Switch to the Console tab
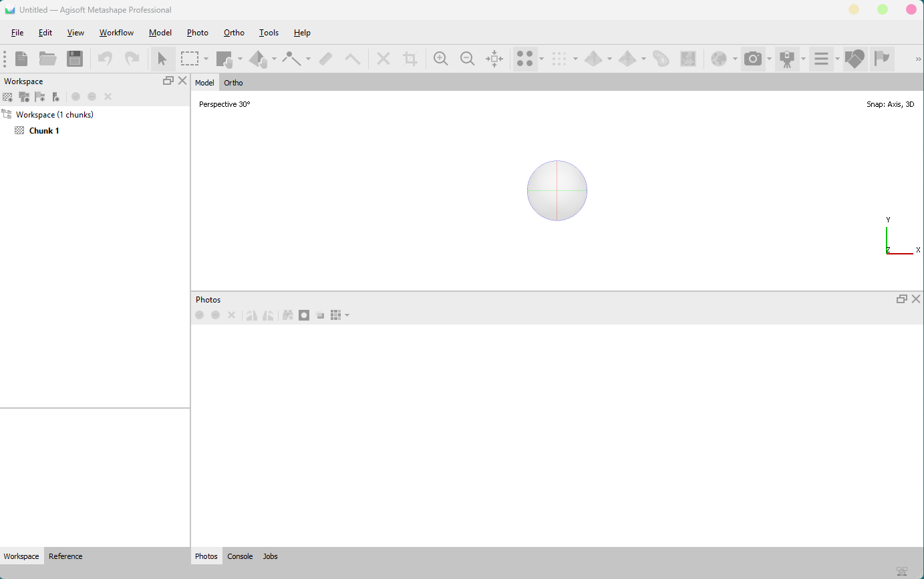Viewport: 924px width, 579px height. point(240,556)
